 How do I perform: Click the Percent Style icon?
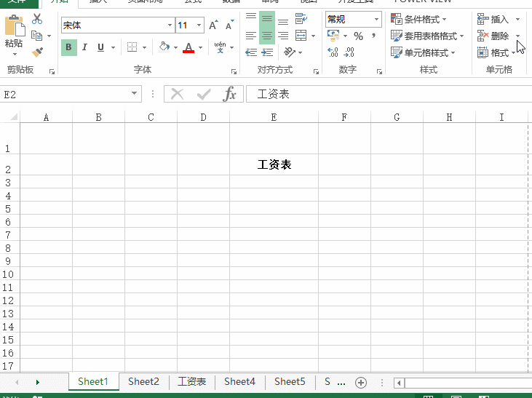358,36
